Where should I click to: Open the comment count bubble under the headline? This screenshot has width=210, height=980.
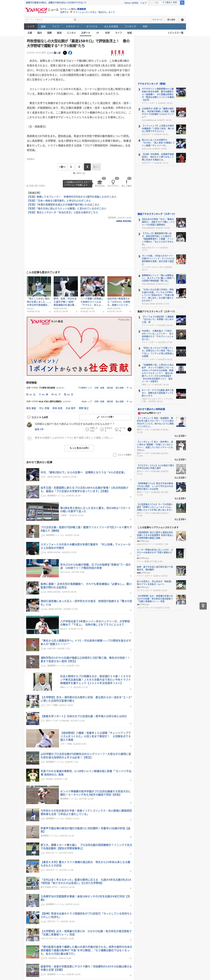tap(50, 53)
